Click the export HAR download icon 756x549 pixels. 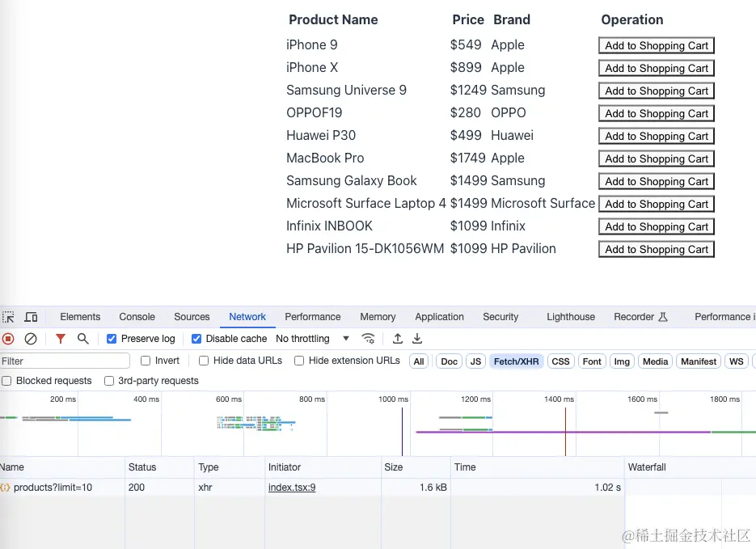point(417,339)
